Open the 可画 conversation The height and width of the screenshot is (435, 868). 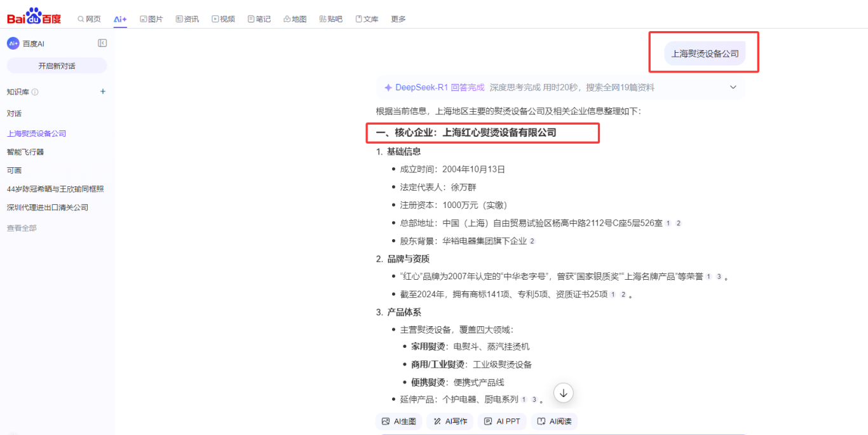pos(14,170)
